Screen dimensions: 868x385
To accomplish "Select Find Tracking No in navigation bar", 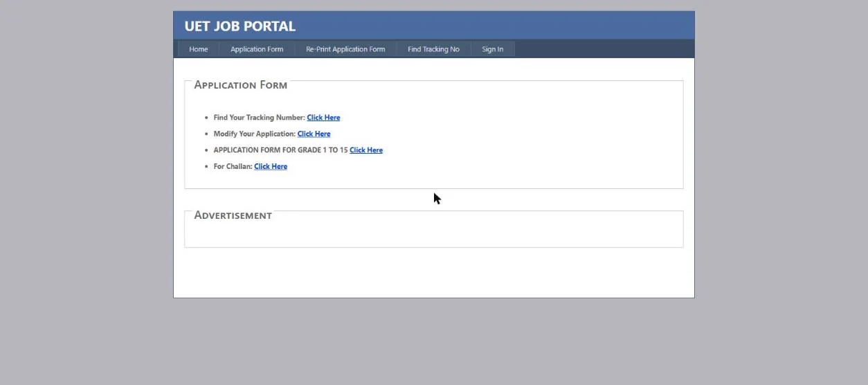I will pyautogui.click(x=433, y=49).
